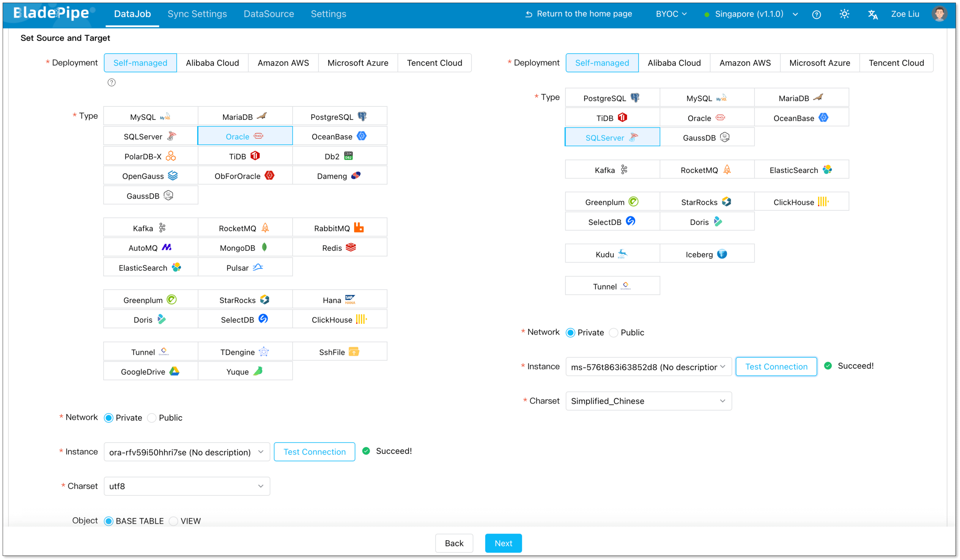Click the help question mark icon in header
This screenshot has width=960, height=560.
pyautogui.click(x=816, y=15)
